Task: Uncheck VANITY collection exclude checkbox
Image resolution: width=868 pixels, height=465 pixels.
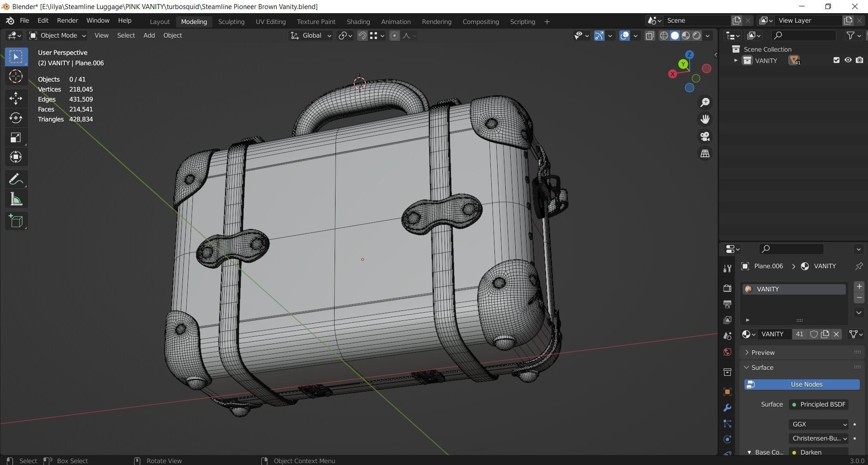Action: pos(836,60)
